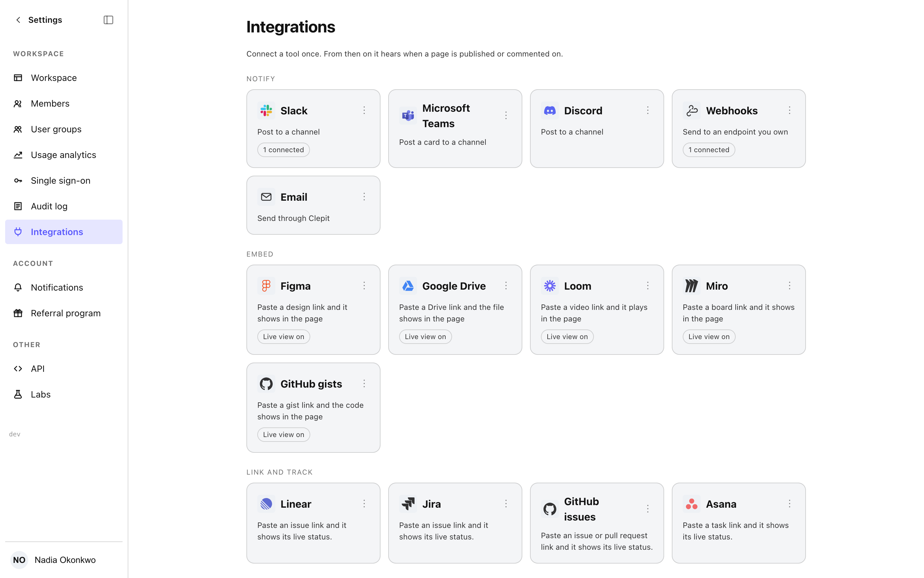Click the Discord logo icon
Screen dimensions: 924x578
click(550, 110)
